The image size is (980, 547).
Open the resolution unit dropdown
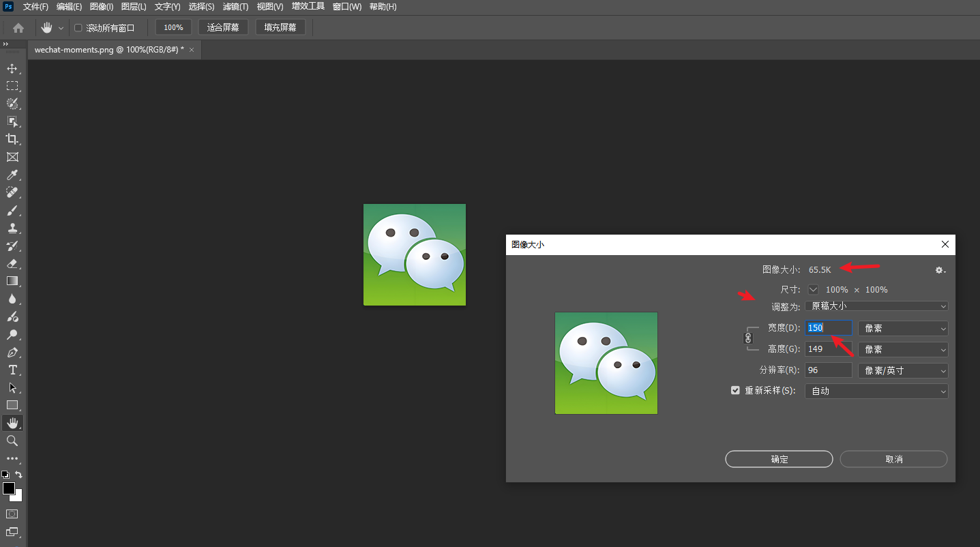coord(903,370)
